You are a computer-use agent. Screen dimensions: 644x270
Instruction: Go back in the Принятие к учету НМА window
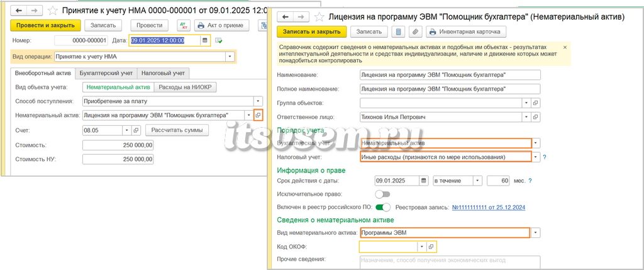[18, 10]
